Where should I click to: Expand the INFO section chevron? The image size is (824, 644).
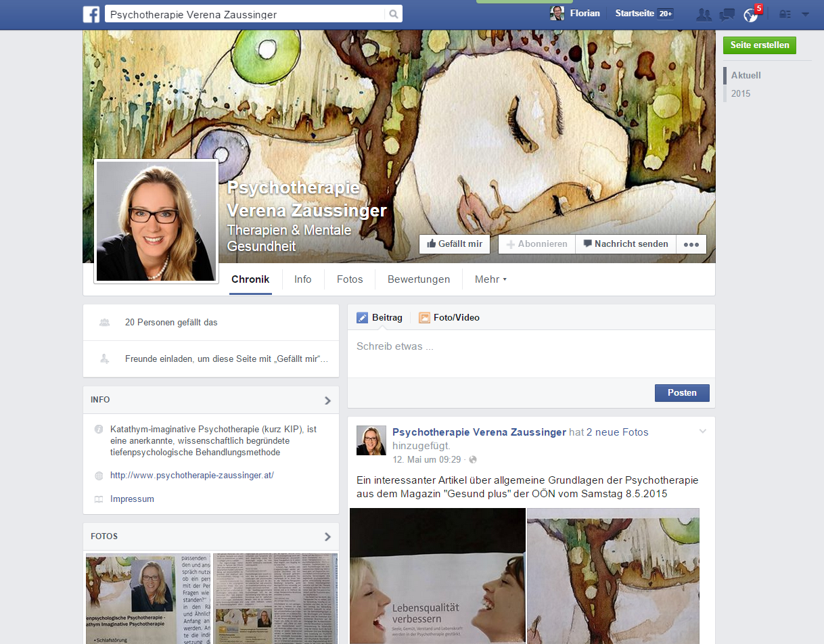[327, 400]
